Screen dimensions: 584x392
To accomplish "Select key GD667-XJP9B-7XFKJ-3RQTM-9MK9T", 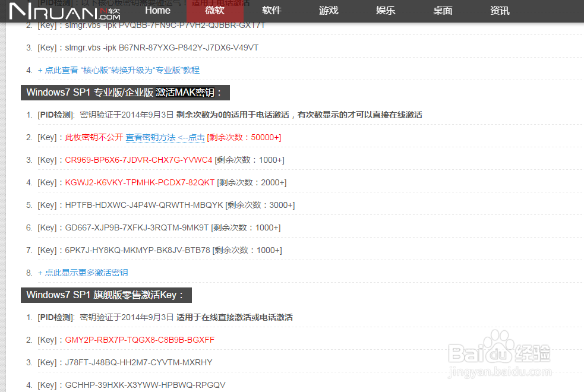I will pos(137,227).
